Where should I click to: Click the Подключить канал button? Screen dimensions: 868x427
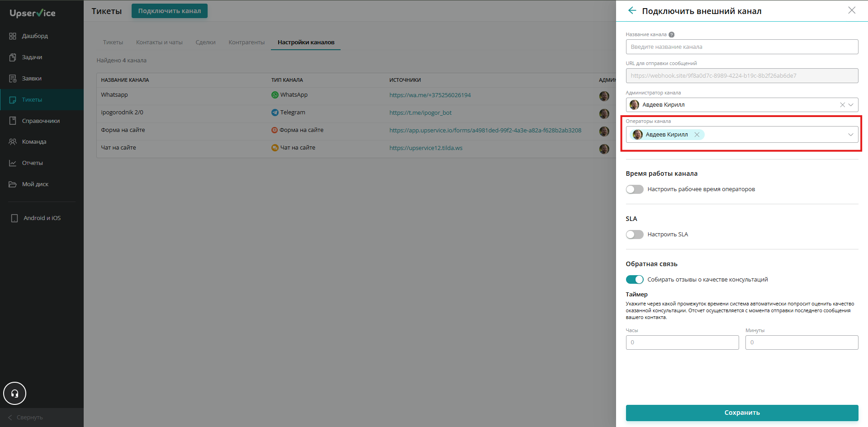tap(170, 11)
